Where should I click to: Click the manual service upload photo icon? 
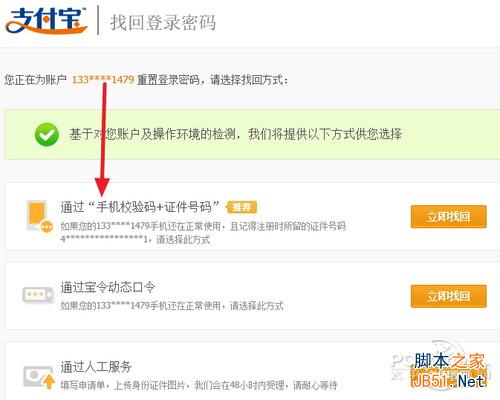[x=39, y=377]
